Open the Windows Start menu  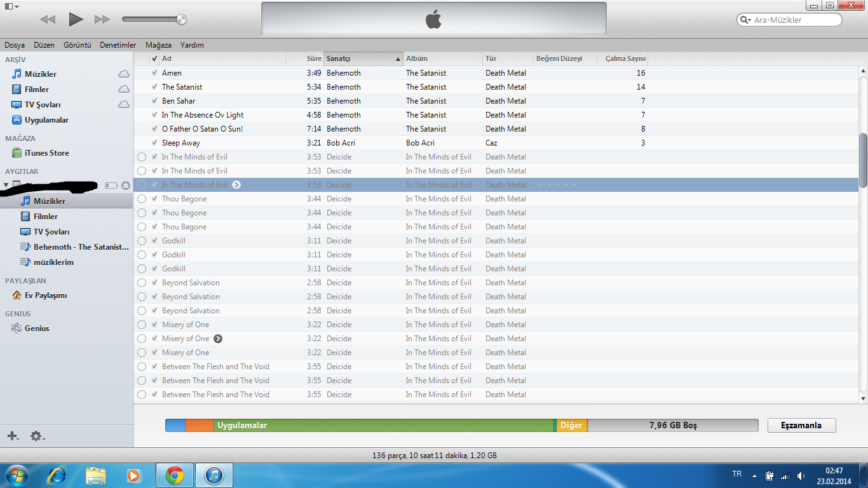click(17, 475)
